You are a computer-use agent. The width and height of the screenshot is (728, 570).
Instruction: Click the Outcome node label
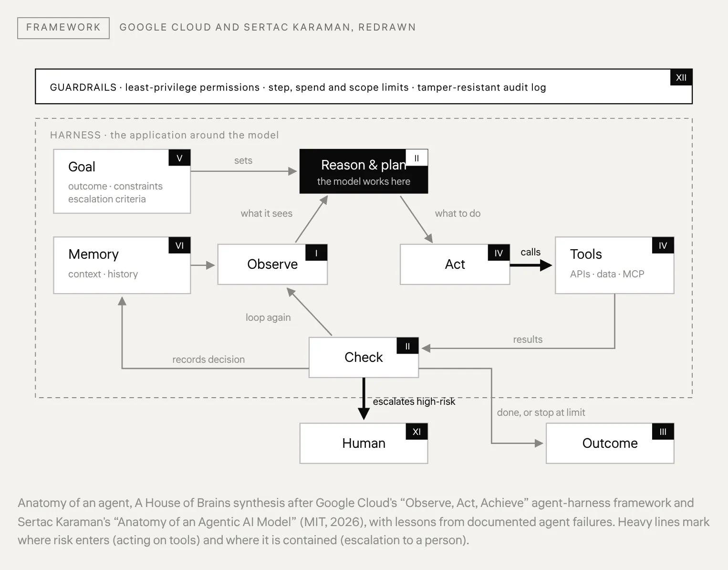[610, 443]
